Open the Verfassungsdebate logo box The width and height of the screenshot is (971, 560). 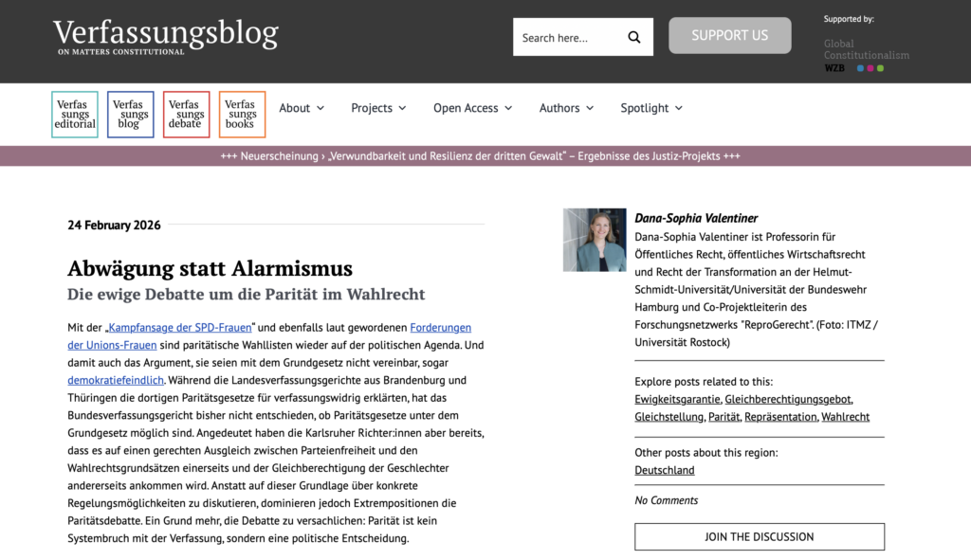pyautogui.click(x=186, y=115)
